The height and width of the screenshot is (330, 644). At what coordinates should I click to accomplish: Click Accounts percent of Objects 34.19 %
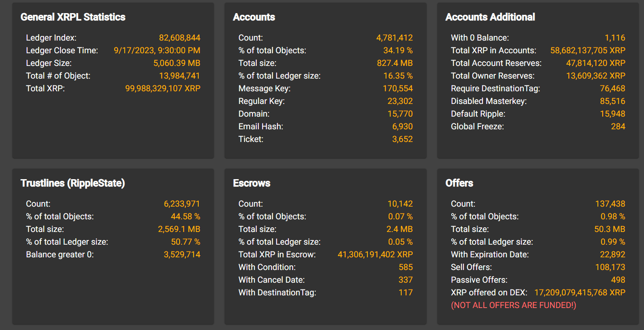tap(398, 50)
